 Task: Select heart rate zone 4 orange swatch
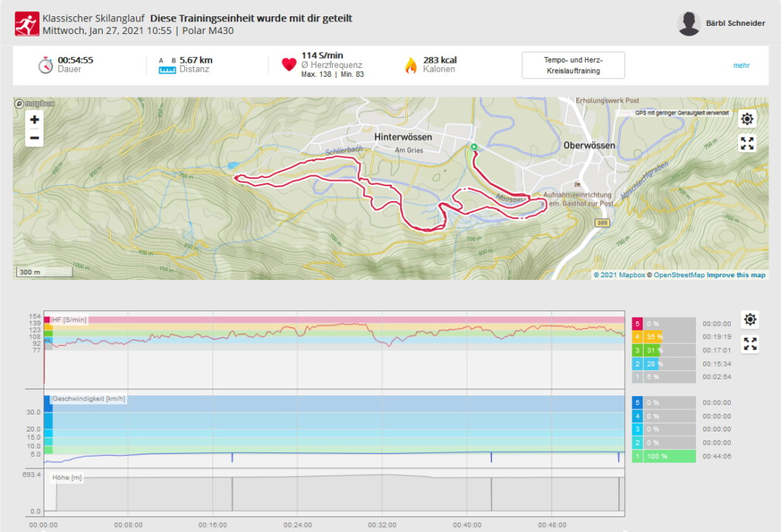(638, 336)
